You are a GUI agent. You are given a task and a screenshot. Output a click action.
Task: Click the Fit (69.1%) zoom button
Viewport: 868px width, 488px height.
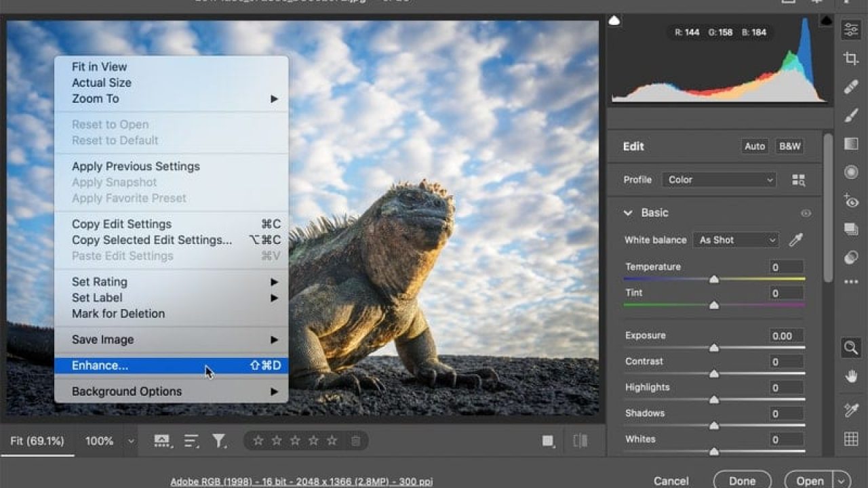coord(37,441)
